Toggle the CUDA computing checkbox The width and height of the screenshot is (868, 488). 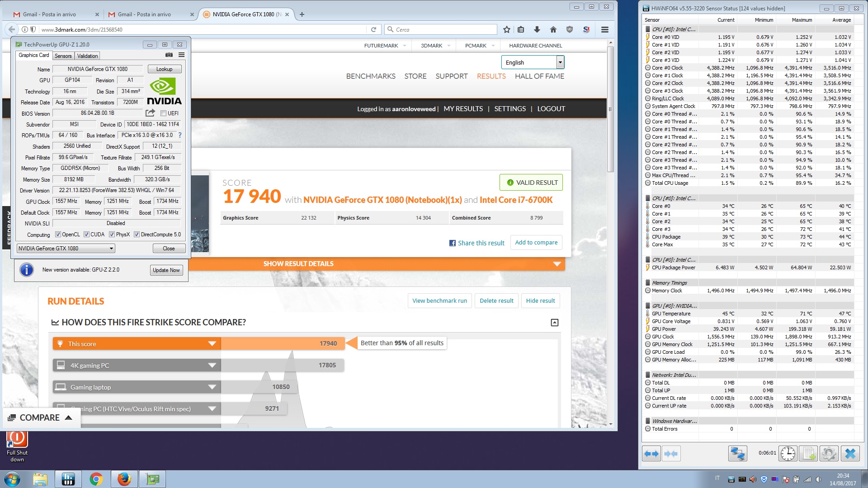pos(86,234)
